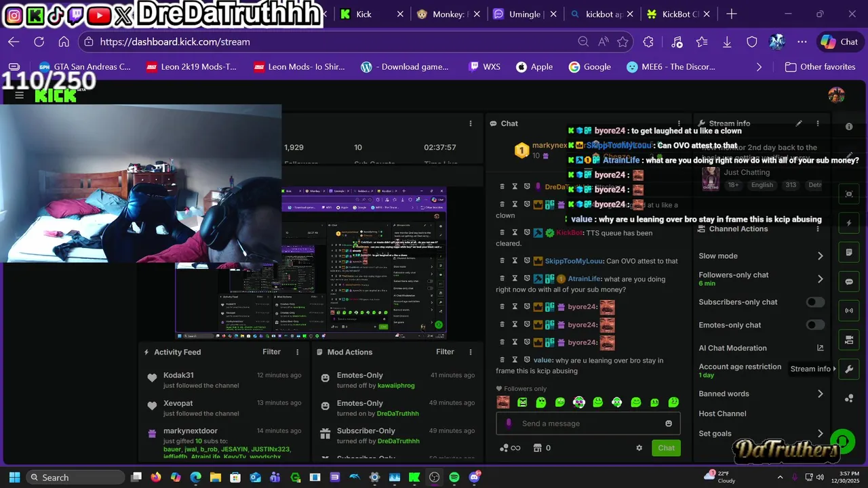The height and width of the screenshot is (488, 868).
Task: Click the broadcast signal sidebar icon
Action: point(849,310)
